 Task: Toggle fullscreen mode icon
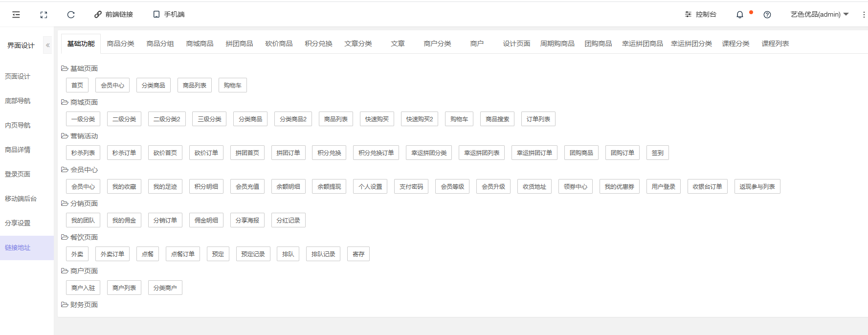click(x=44, y=15)
